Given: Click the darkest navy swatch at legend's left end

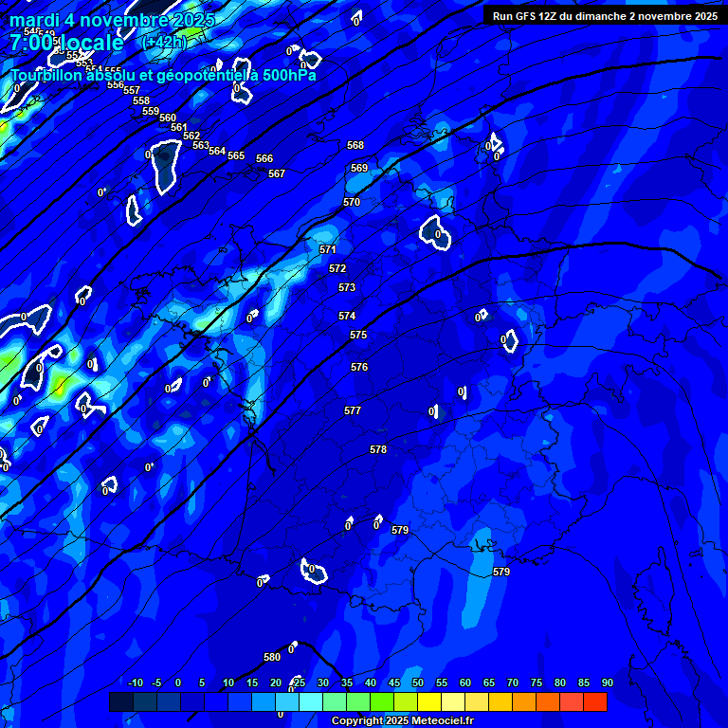Looking at the screenshot, I should coord(120,702).
